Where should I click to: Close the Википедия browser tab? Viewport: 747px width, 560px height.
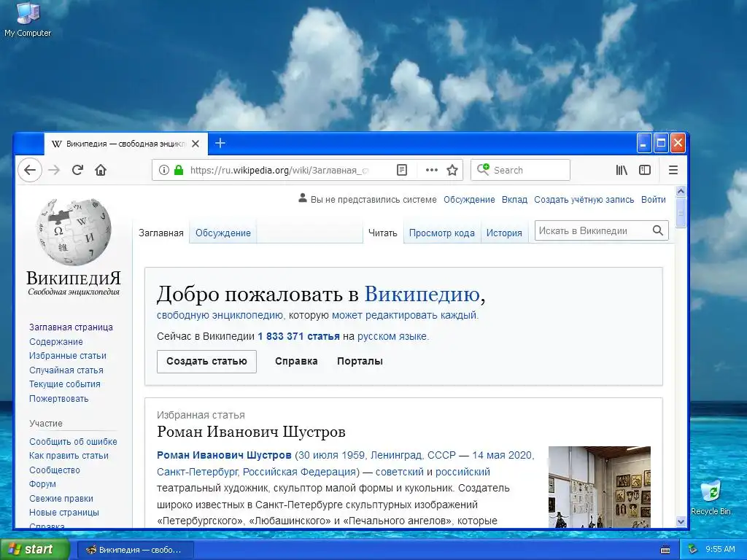tap(196, 144)
